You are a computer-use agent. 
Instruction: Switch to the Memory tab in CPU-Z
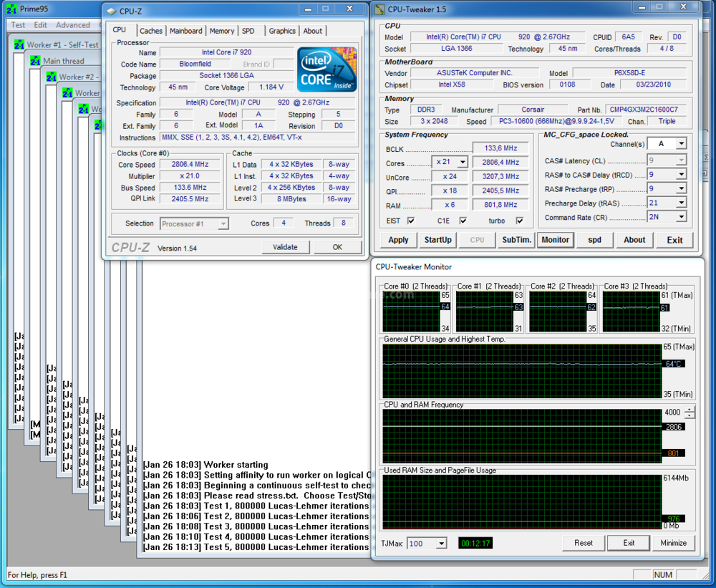pyautogui.click(x=222, y=31)
